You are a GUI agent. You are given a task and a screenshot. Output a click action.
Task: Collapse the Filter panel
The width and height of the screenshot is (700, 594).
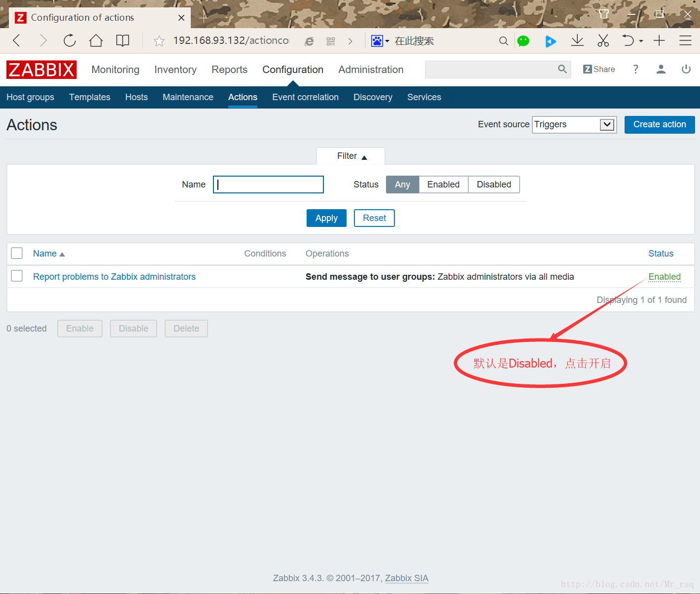pyautogui.click(x=351, y=156)
